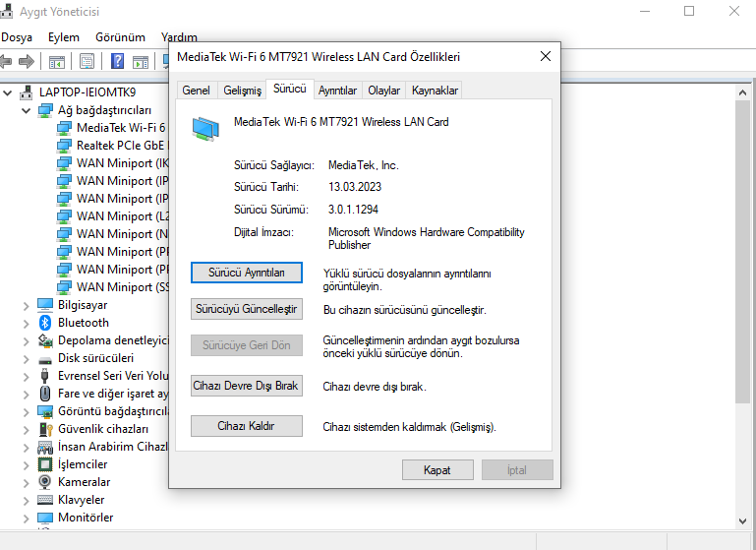Expand the Klavyeler category
756x550 pixels.
26,501
